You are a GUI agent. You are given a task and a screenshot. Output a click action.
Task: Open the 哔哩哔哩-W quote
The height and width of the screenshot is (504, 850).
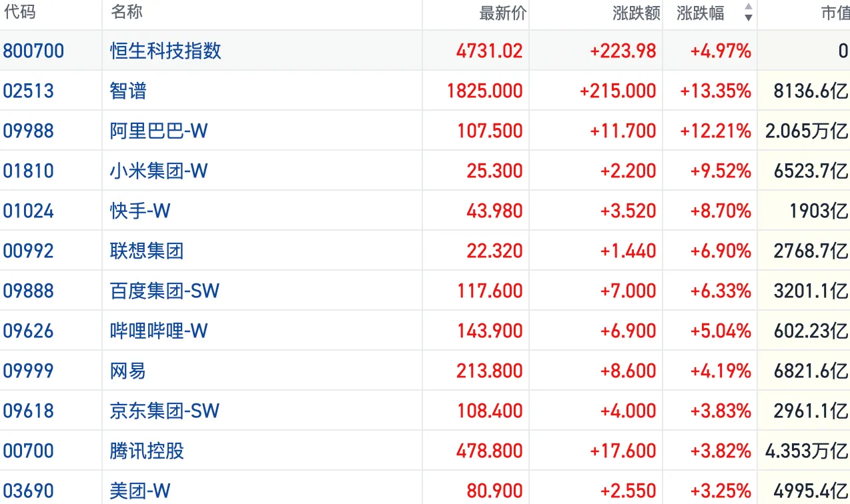click(159, 331)
